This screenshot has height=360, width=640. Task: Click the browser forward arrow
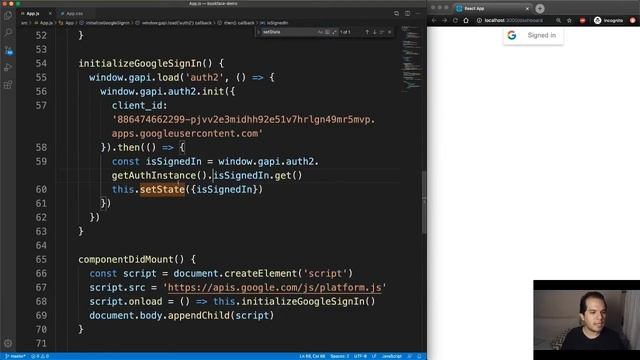click(444, 20)
